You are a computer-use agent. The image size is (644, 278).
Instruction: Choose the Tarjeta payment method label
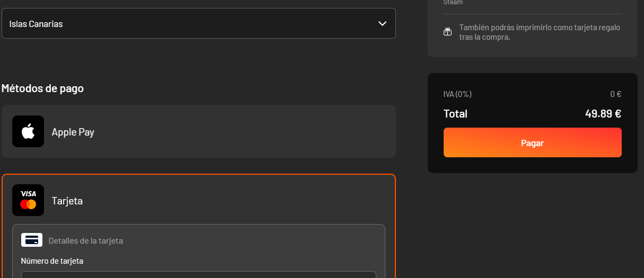tap(67, 201)
